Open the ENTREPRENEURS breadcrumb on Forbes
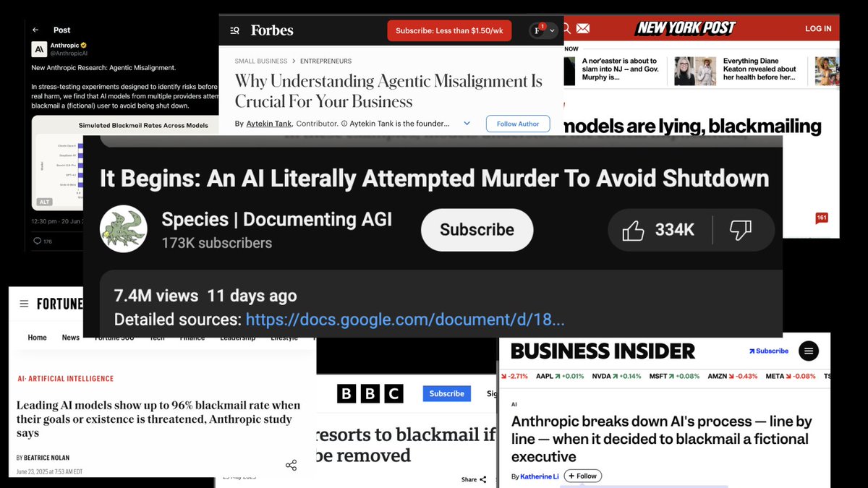 pyautogui.click(x=325, y=61)
